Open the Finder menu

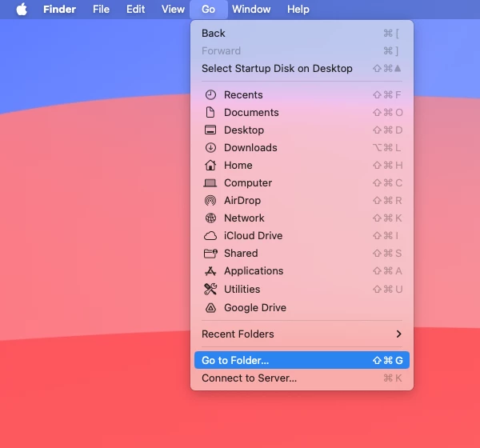click(x=59, y=9)
